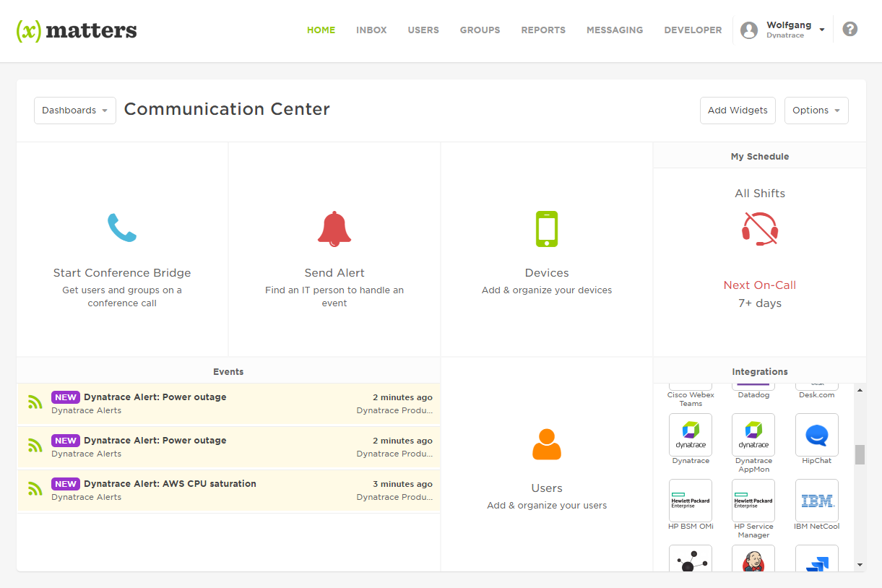The width and height of the screenshot is (882, 588).
Task: Click the crossed-out headset on-call icon
Action: click(760, 229)
